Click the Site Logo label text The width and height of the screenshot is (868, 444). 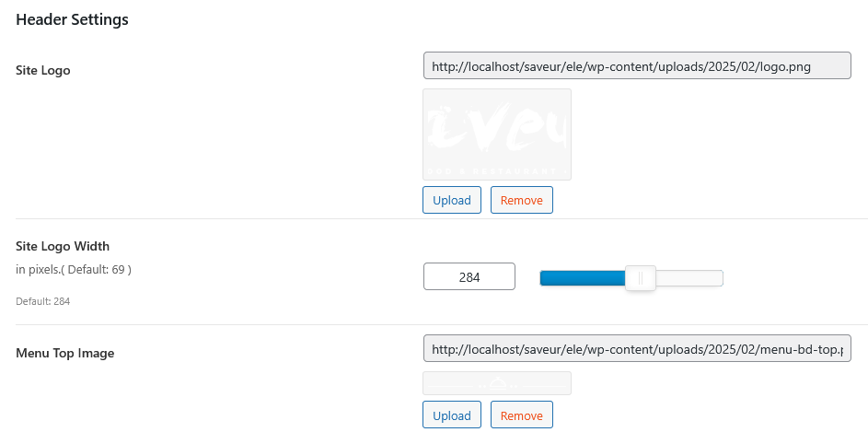(43, 70)
